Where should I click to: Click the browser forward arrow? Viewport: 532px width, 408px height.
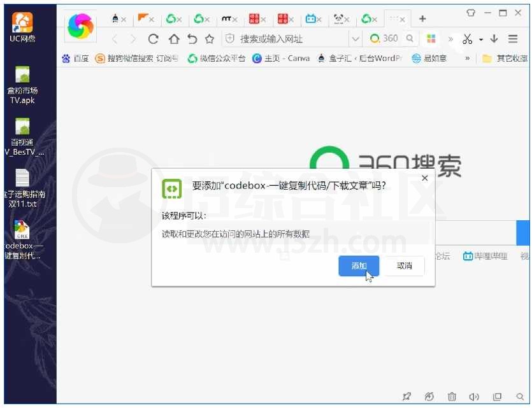coord(133,39)
